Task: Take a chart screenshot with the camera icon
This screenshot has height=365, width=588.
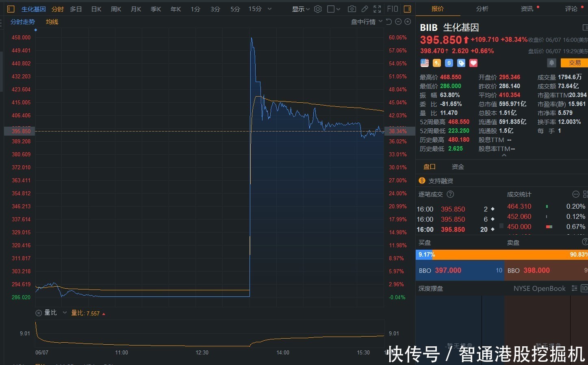Action: pos(352,9)
